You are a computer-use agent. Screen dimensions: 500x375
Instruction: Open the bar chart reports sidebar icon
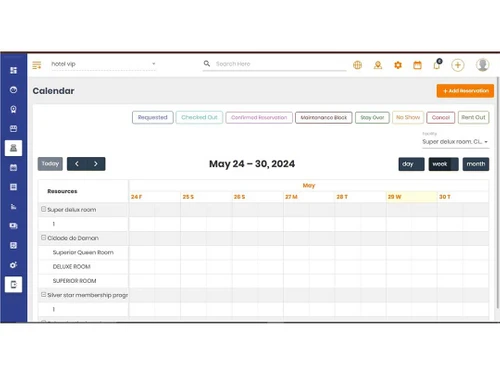13,207
